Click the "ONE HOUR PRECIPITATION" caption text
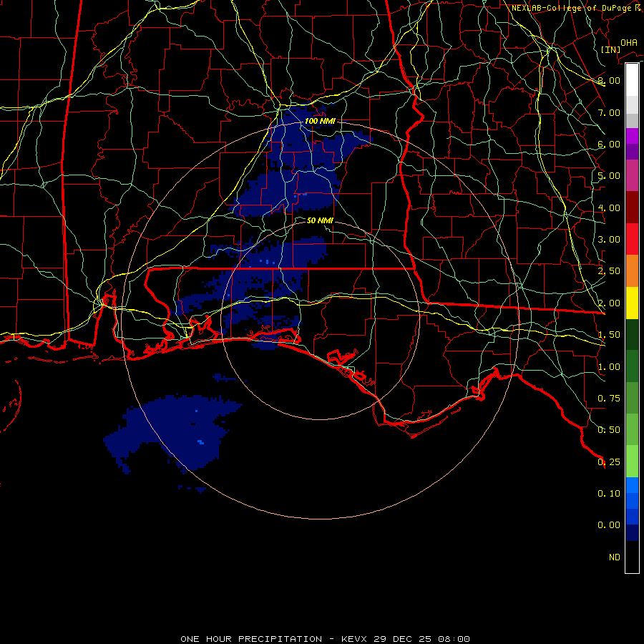 coord(251,639)
